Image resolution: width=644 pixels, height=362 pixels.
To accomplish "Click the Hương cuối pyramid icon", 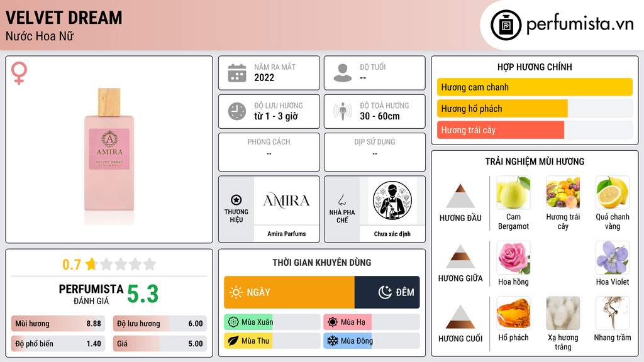I will click(460, 317).
